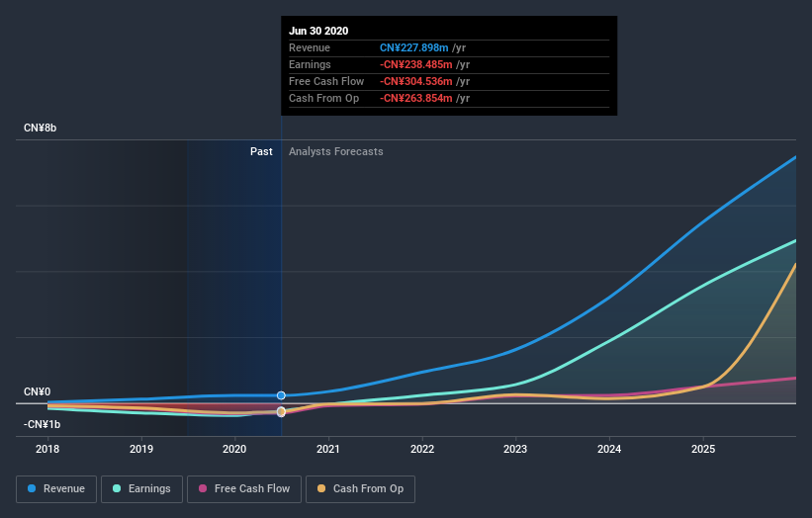
Task: Click the 2021 x-axis label
Action: point(328,449)
